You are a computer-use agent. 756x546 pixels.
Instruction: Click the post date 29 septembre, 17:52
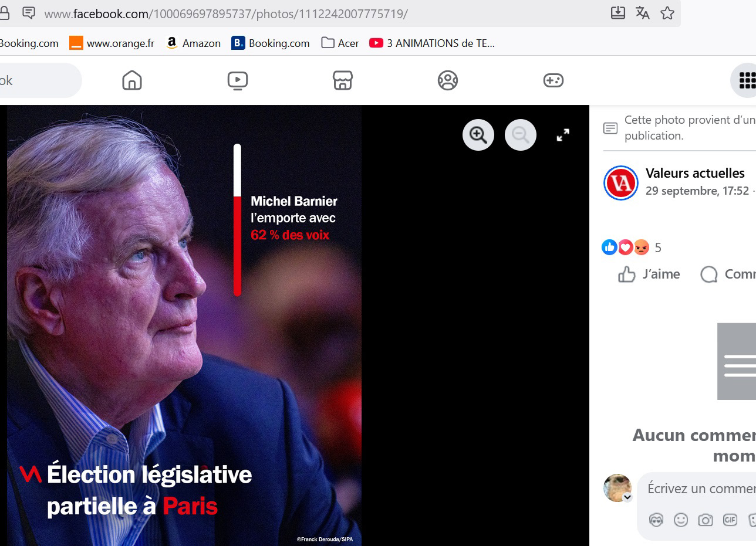click(697, 191)
